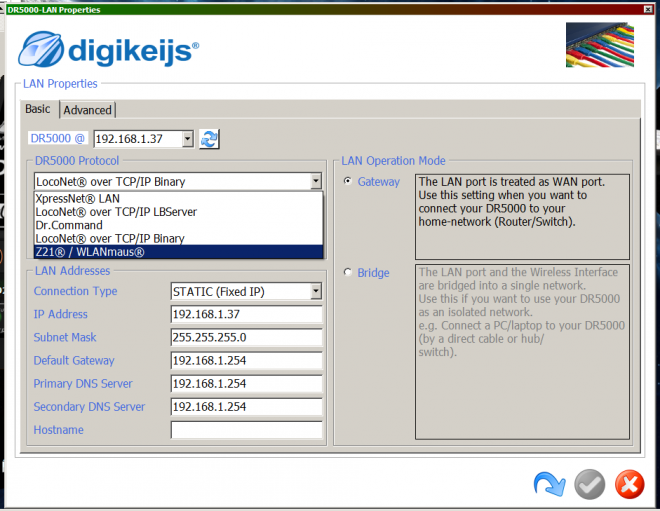
Task: Click the Subnet Mask field
Action: click(246, 338)
